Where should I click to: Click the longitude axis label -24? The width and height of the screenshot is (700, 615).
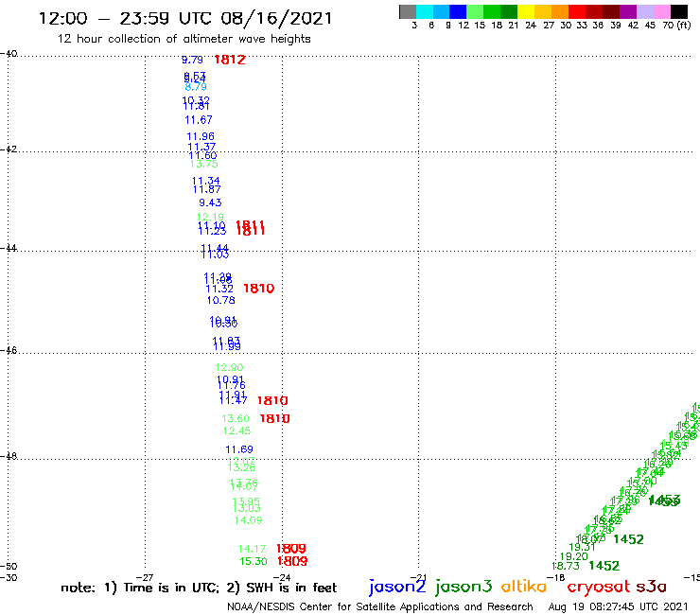tap(282, 577)
